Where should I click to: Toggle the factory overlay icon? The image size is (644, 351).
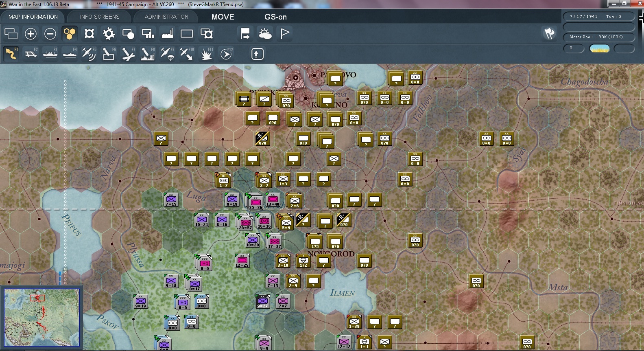(167, 33)
